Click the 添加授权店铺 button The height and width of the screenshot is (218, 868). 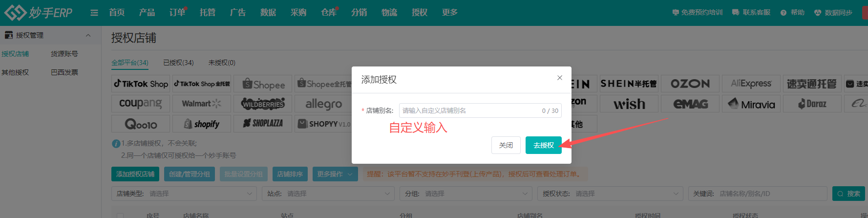pos(135,174)
